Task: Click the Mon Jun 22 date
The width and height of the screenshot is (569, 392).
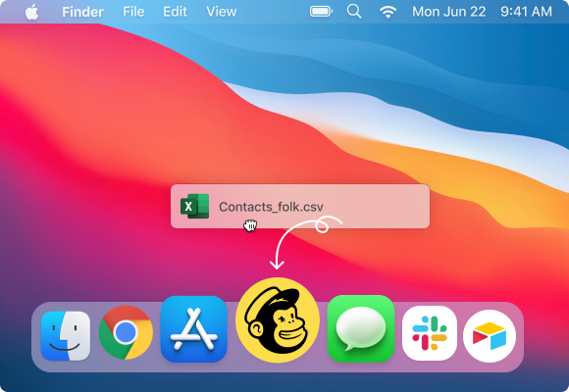Action: coord(449,12)
